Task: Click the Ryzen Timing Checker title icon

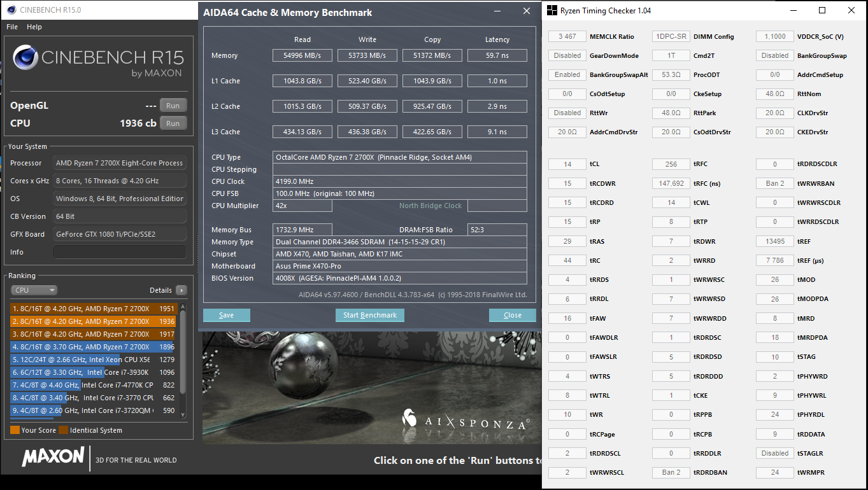Action: pyautogui.click(x=551, y=10)
